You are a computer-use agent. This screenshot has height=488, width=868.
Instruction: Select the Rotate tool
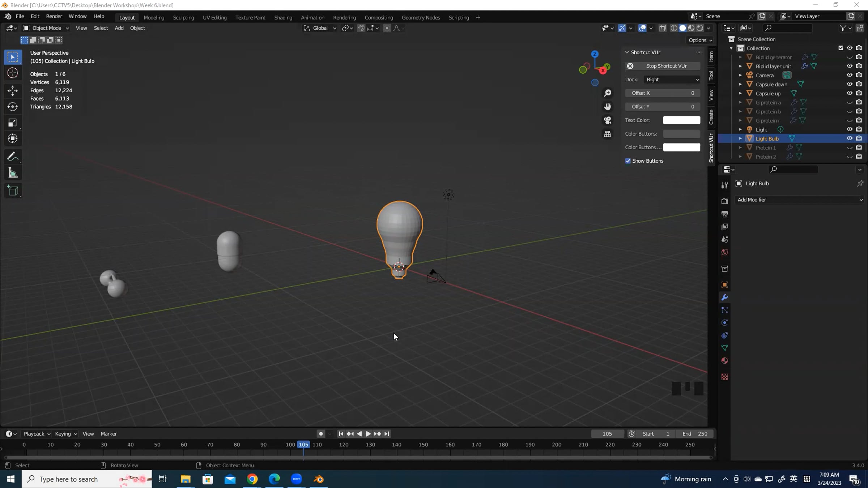coord(13,107)
